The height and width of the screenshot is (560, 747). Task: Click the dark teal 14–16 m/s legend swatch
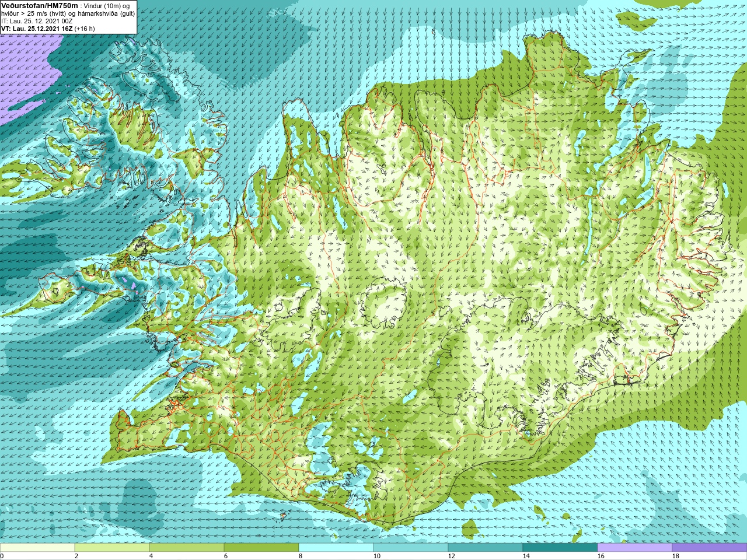coord(560,548)
